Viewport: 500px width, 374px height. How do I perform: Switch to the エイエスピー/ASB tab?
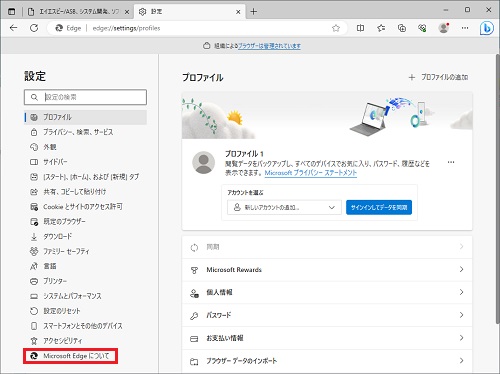[78, 12]
